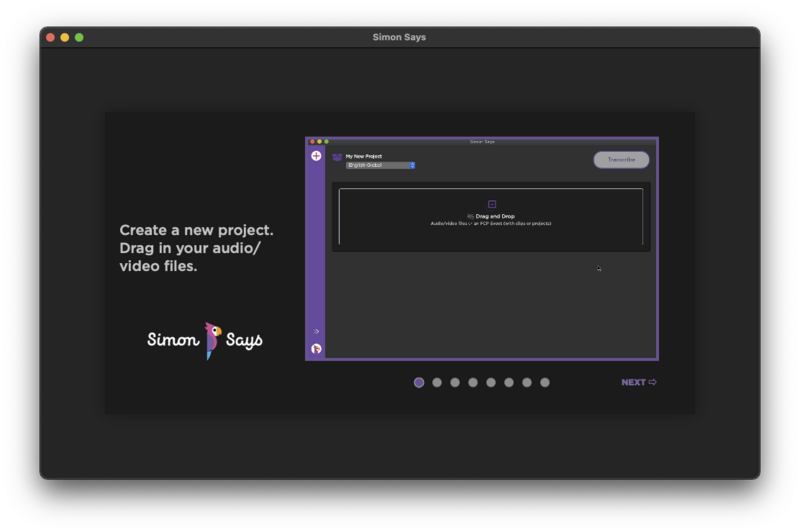800x532 pixels.
Task: Go to the third onboarding page dot
Action: coord(455,383)
